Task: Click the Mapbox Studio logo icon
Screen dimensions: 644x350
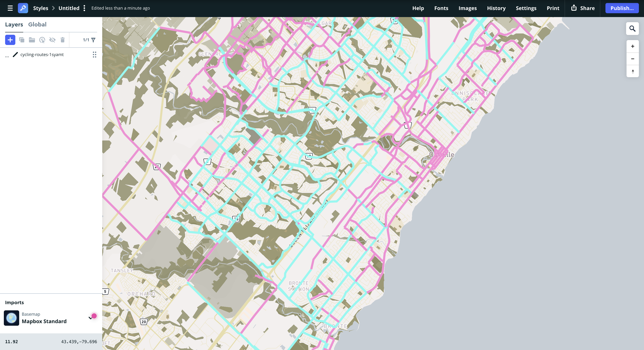Action: [23, 8]
